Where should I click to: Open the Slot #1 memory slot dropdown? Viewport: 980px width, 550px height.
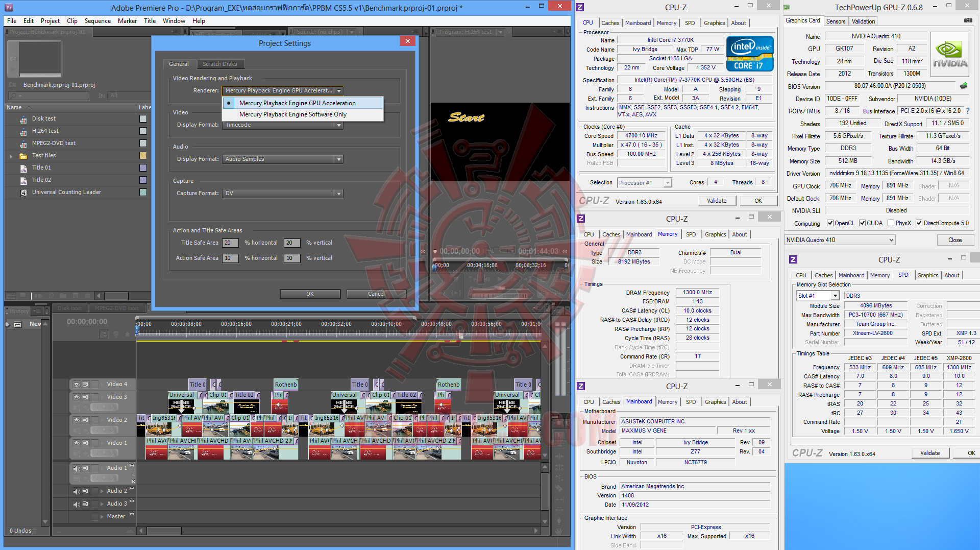click(x=818, y=296)
